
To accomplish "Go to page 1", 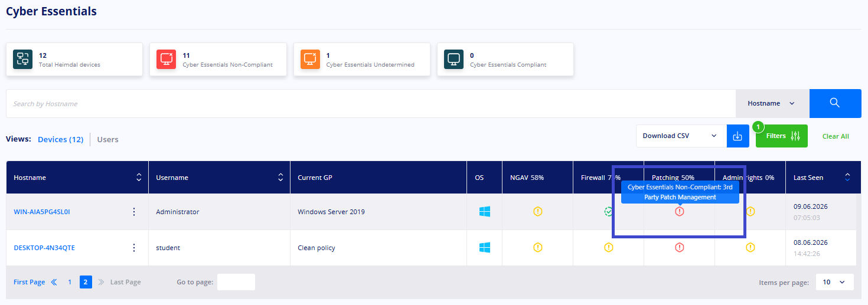I will pos(70,282).
